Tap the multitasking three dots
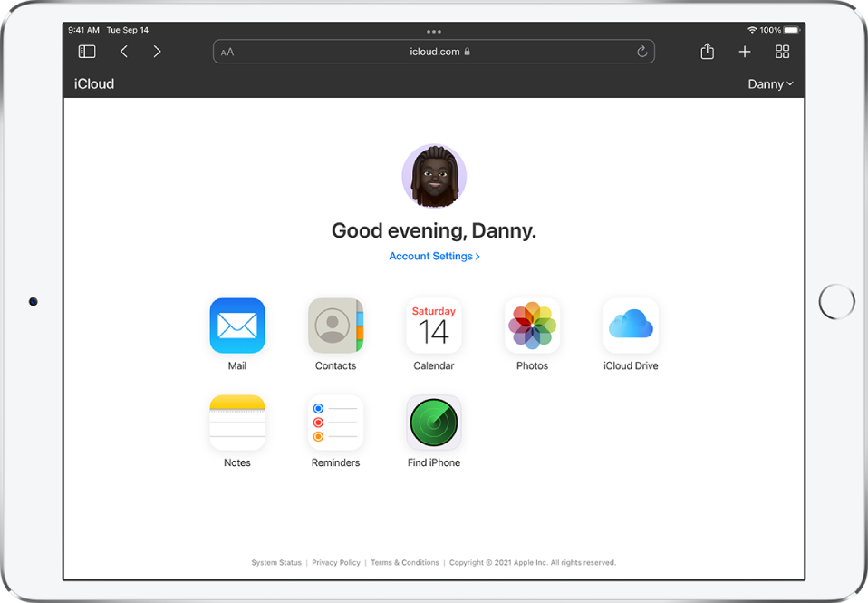 point(434,32)
